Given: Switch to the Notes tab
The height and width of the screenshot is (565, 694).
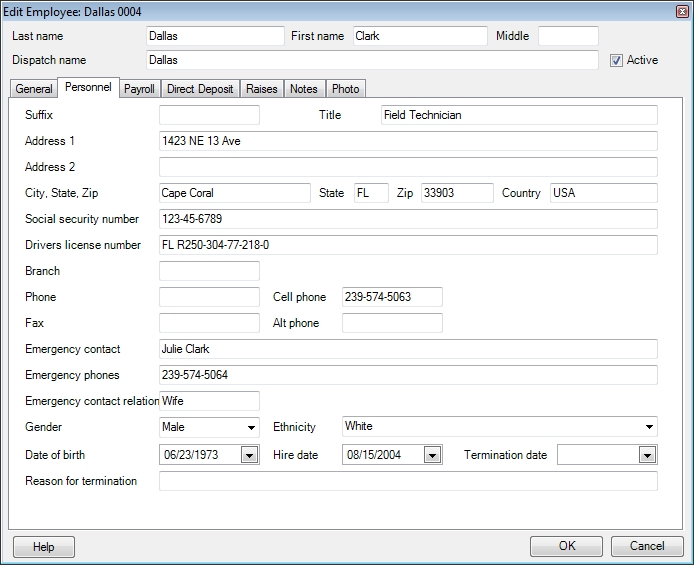Looking at the screenshot, I should click(304, 89).
